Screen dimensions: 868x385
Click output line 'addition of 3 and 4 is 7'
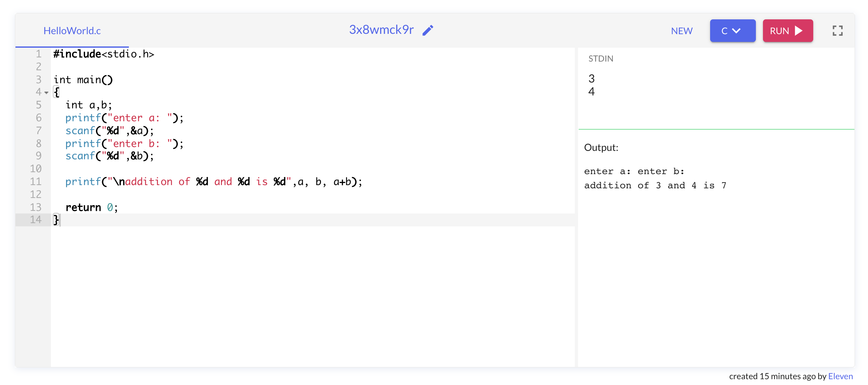pyautogui.click(x=655, y=185)
